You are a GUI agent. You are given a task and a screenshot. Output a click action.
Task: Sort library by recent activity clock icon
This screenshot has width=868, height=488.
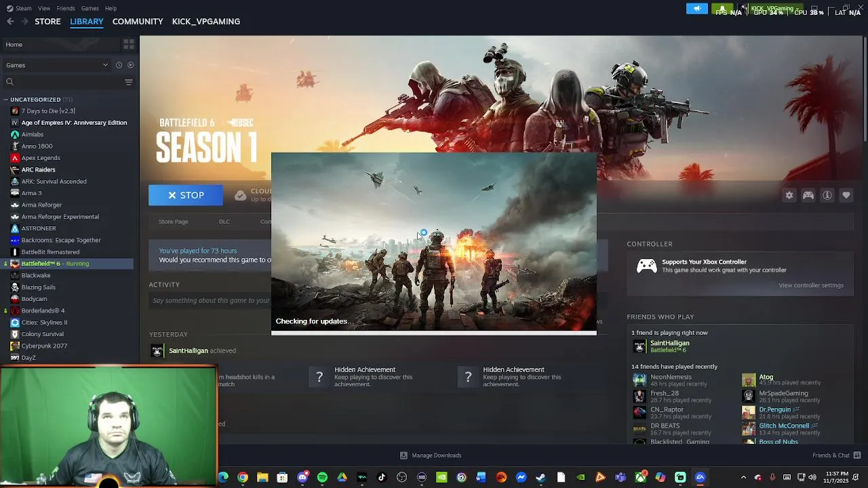click(x=119, y=65)
